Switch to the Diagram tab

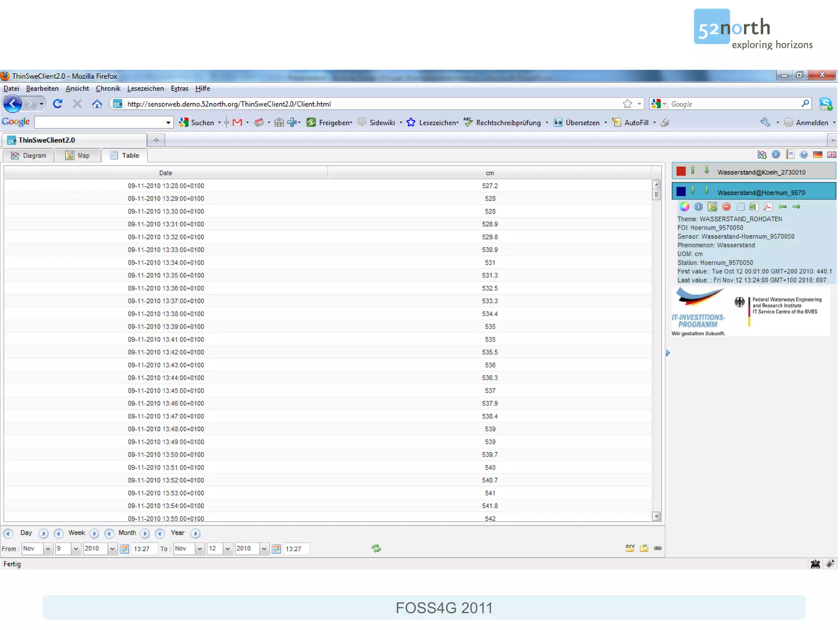click(29, 155)
